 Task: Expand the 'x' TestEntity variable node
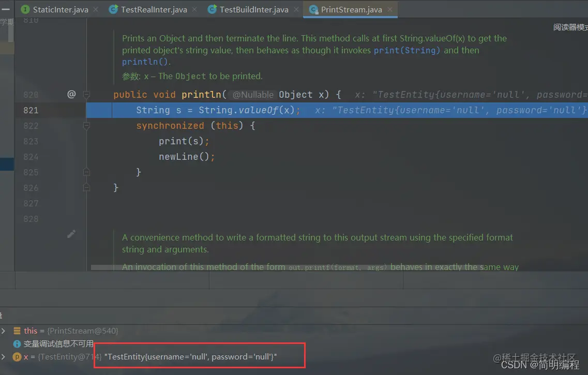coord(4,356)
